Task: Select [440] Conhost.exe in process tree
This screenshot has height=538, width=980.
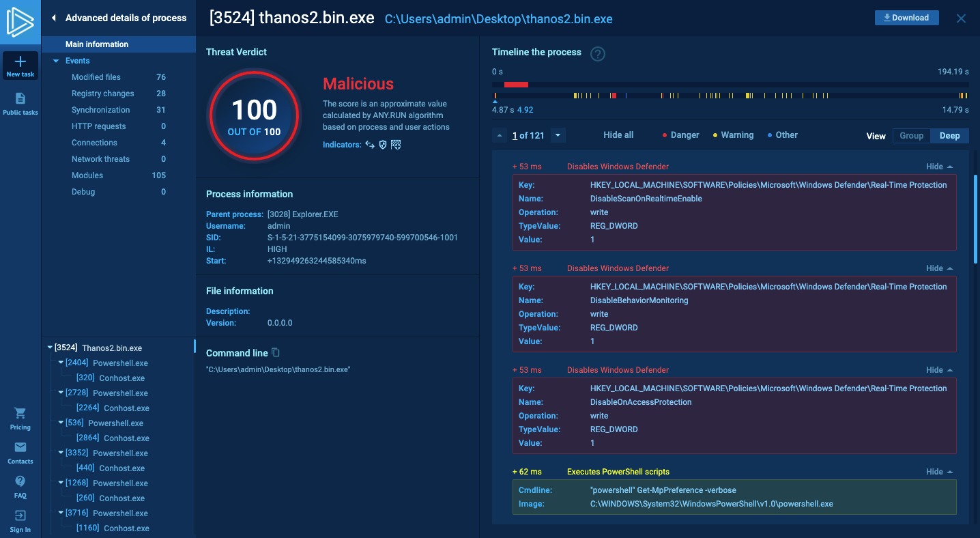Action: pos(110,468)
